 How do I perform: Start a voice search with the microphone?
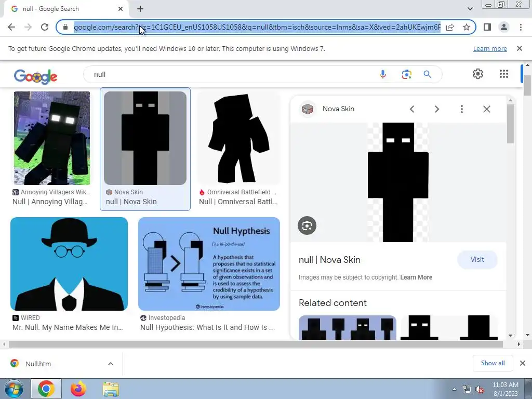click(383, 74)
